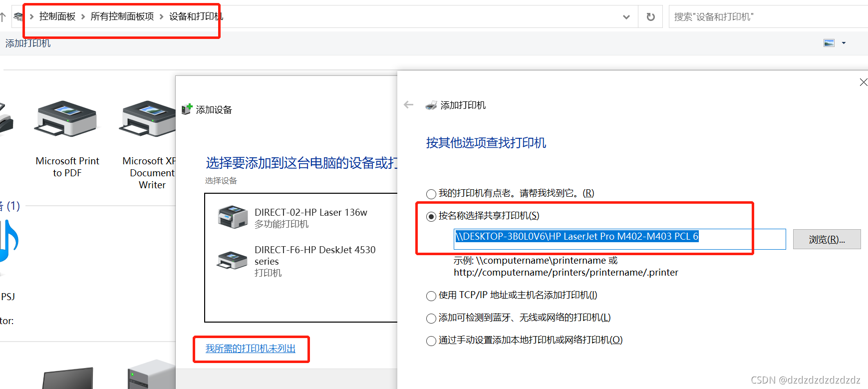
Task: Click link 我所需的打印机未列出
Action: tap(251, 349)
